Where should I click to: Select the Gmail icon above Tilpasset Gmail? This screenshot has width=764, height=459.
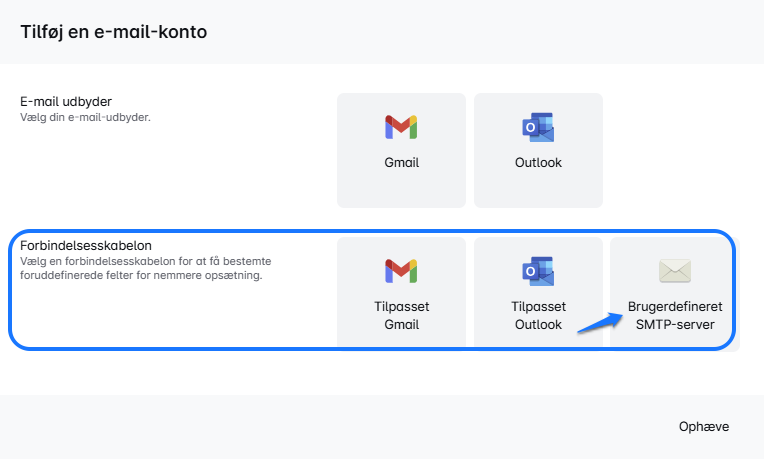(401, 271)
